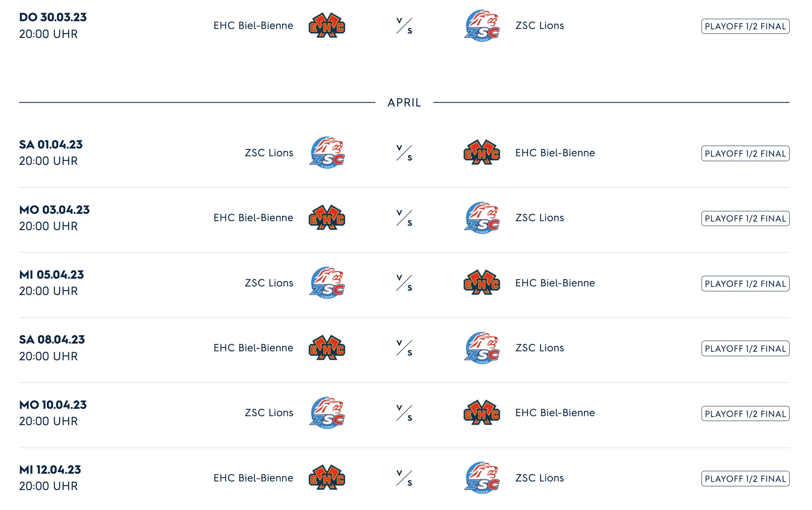Open Playoff 1/2 Final tag for 12.04.23
Viewport: 812px width, 510px height.
click(x=745, y=479)
